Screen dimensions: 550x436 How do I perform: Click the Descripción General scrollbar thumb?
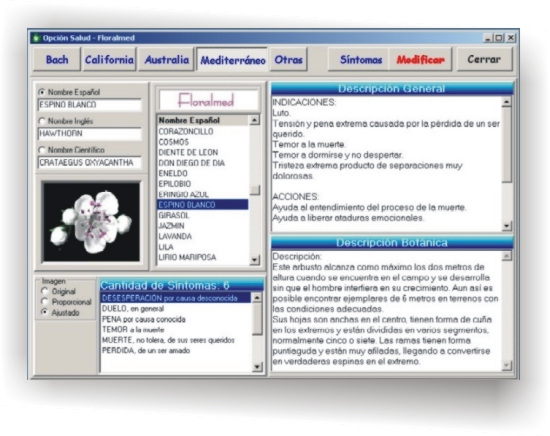point(507,145)
